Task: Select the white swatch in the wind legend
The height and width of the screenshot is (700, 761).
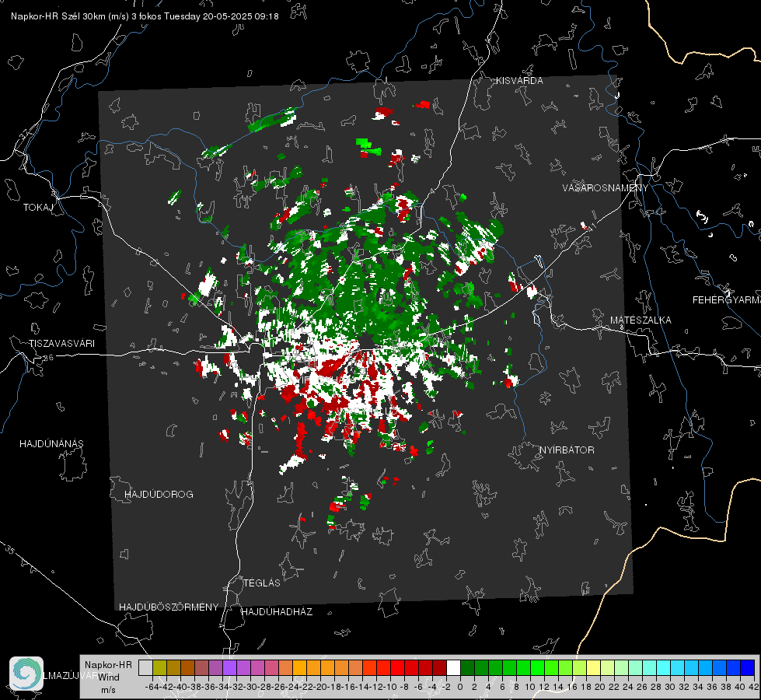Action: pyautogui.click(x=453, y=668)
